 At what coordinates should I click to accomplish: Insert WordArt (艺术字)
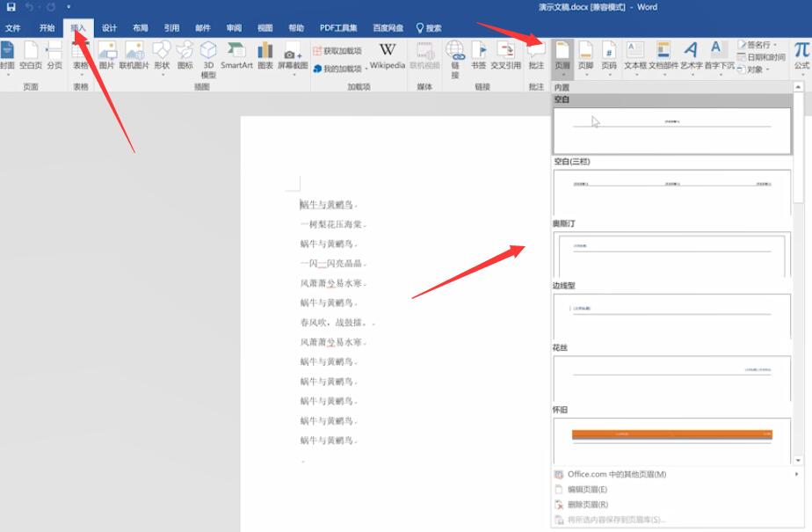[x=692, y=58]
